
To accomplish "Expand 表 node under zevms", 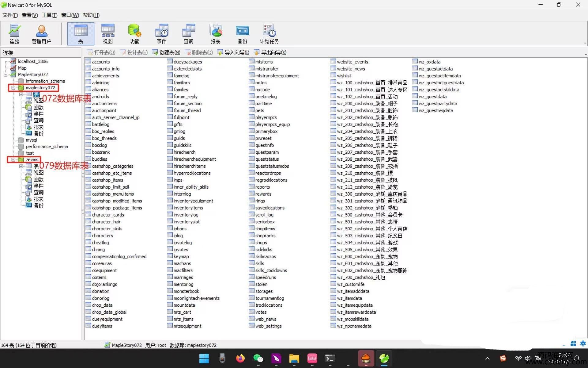I will pyautogui.click(x=21, y=166).
